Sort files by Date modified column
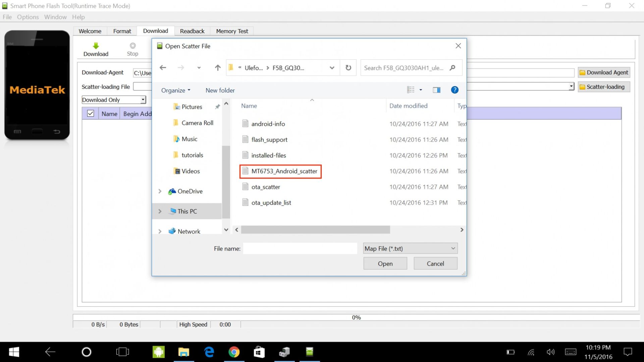This screenshot has width=644, height=362. [x=408, y=106]
